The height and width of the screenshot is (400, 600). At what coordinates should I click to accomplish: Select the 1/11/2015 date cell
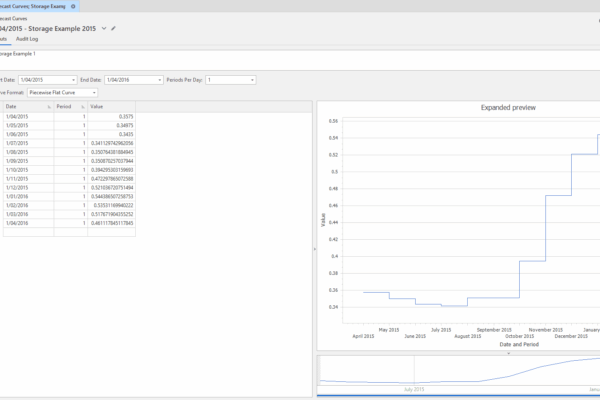tap(29, 179)
